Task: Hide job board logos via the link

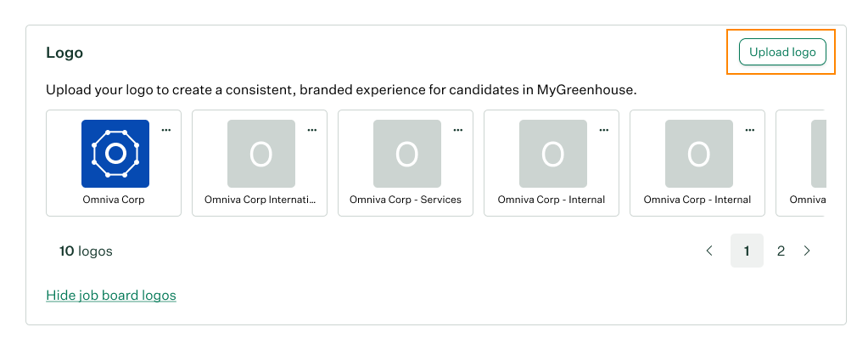Action: coord(111,296)
